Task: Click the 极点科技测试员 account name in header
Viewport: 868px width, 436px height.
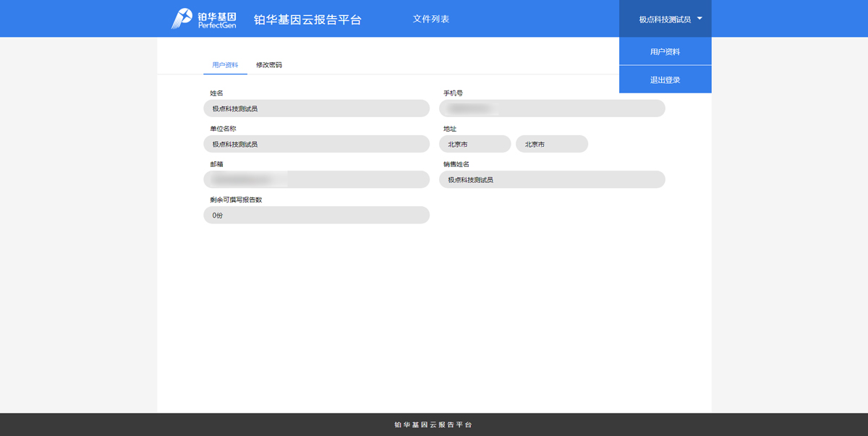Action: pos(665,20)
